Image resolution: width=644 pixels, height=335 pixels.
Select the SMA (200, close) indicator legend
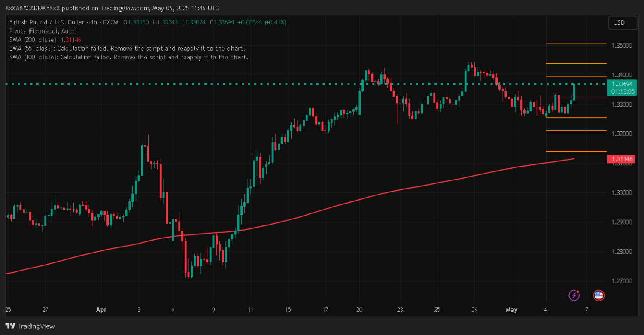(33, 40)
